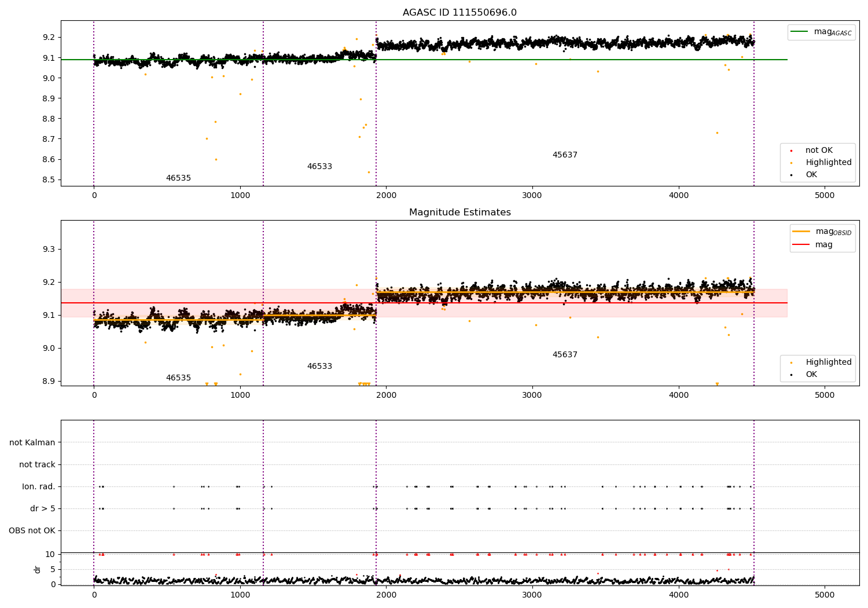This screenshot has width=868, height=608.
Task: Click the pink mag uncertainty band at the middle plot's right end
Action: click(x=771, y=303)
